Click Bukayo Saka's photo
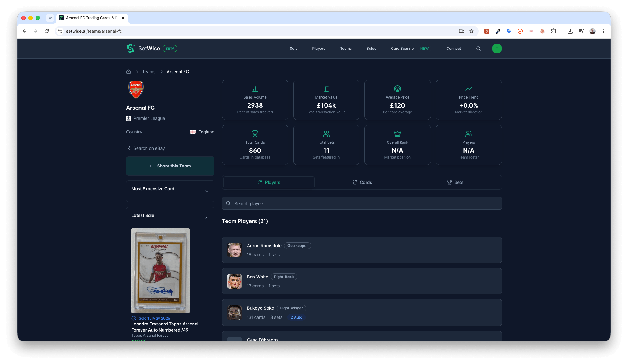Image resolution: width=628 pixels, height=364 pixels. [x=235, y=313]
